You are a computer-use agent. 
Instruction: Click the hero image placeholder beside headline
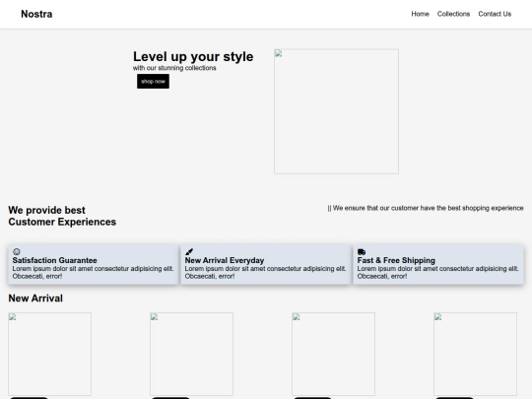point(336,111)
